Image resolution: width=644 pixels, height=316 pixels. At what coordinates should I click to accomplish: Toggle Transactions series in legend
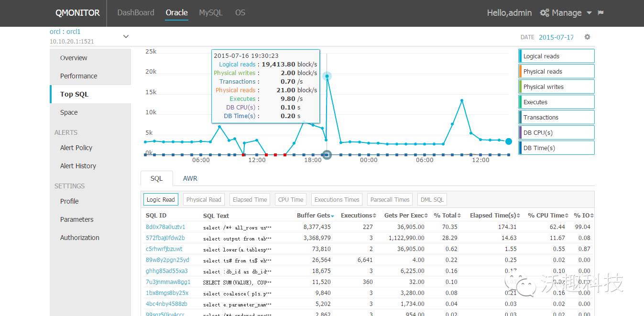[x=557, y=117]
